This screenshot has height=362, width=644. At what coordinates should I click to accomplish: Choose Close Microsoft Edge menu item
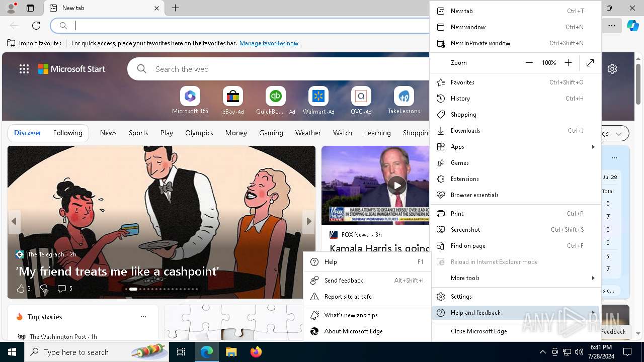[516, 331]
